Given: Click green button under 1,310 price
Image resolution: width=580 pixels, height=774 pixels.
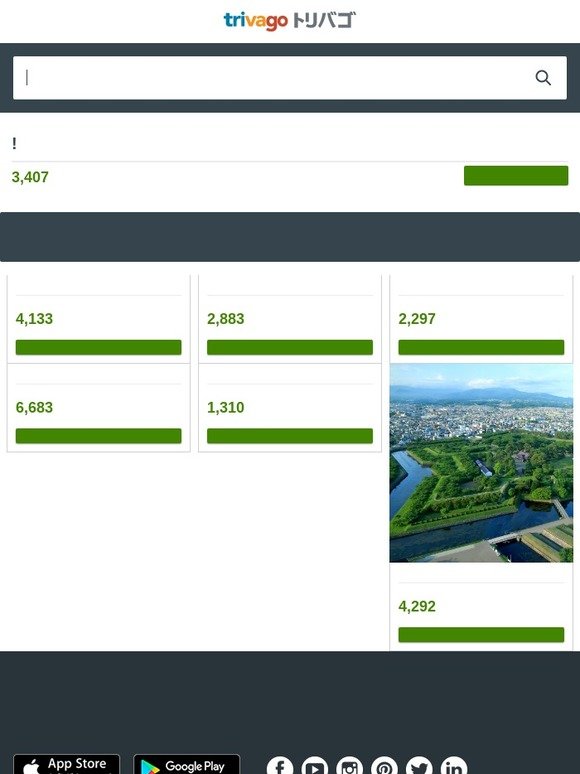Looking at the screenshot, I should coord(290,436).
